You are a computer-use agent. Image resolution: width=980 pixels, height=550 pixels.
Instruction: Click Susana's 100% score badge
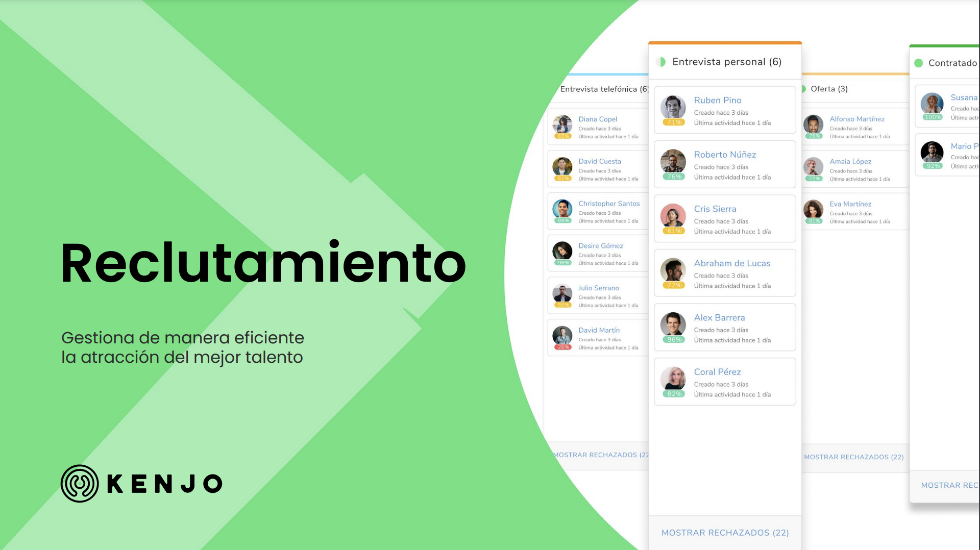click(x=933, y=117)
